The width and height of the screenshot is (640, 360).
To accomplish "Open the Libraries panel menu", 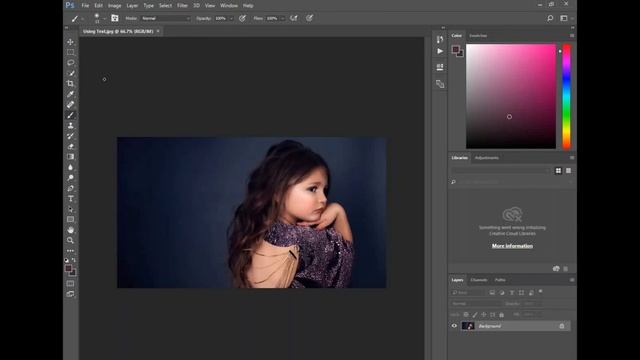I will tap(572, 158).
